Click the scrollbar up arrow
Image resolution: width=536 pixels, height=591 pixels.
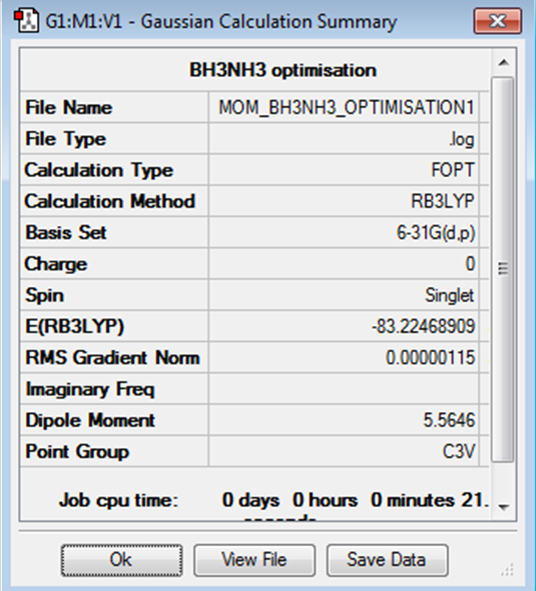coord(504,63)
